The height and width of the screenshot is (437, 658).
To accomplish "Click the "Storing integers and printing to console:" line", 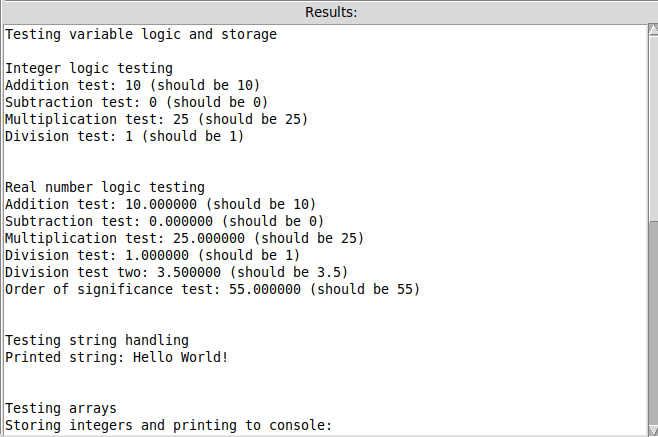I will pos(169,425).
